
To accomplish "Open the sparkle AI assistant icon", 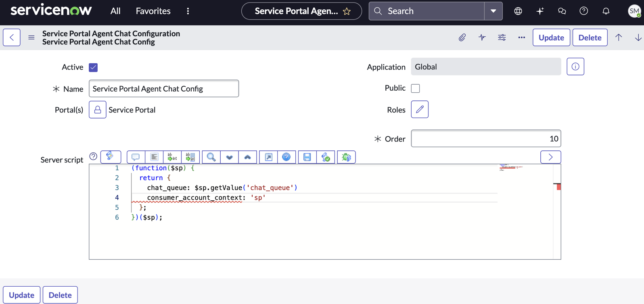I will click(x=540, y=11).
